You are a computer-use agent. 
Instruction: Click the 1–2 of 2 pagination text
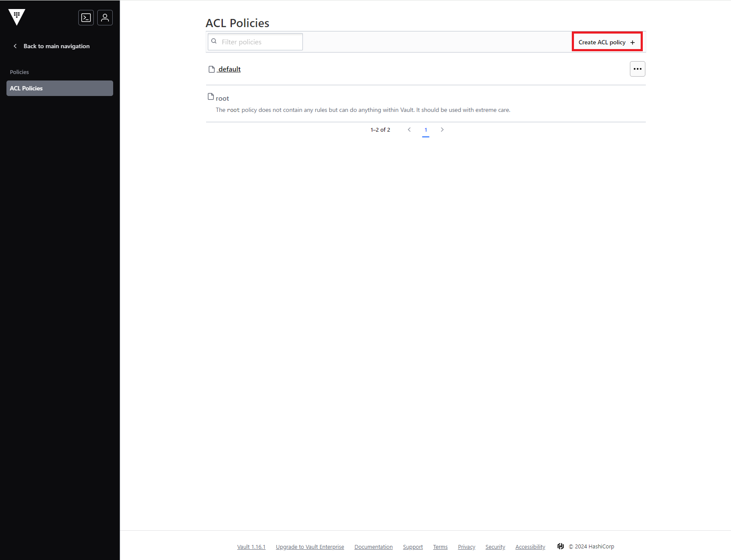pyautogui.click(x=380, y=130)
